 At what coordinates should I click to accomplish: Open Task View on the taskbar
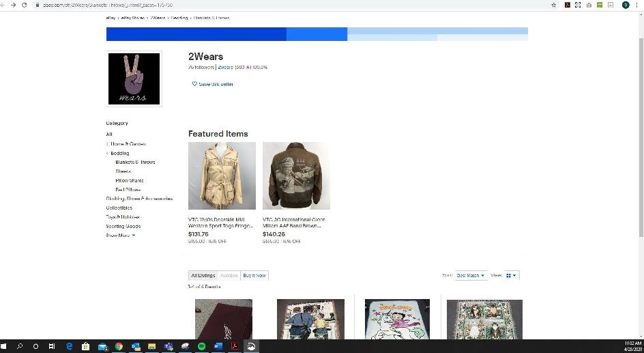pyautogui.click(x=52, y=346)
